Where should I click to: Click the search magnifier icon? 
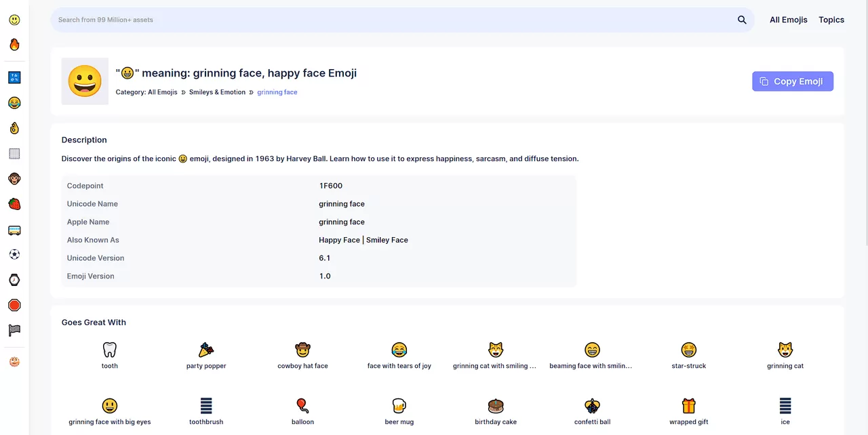742,20
